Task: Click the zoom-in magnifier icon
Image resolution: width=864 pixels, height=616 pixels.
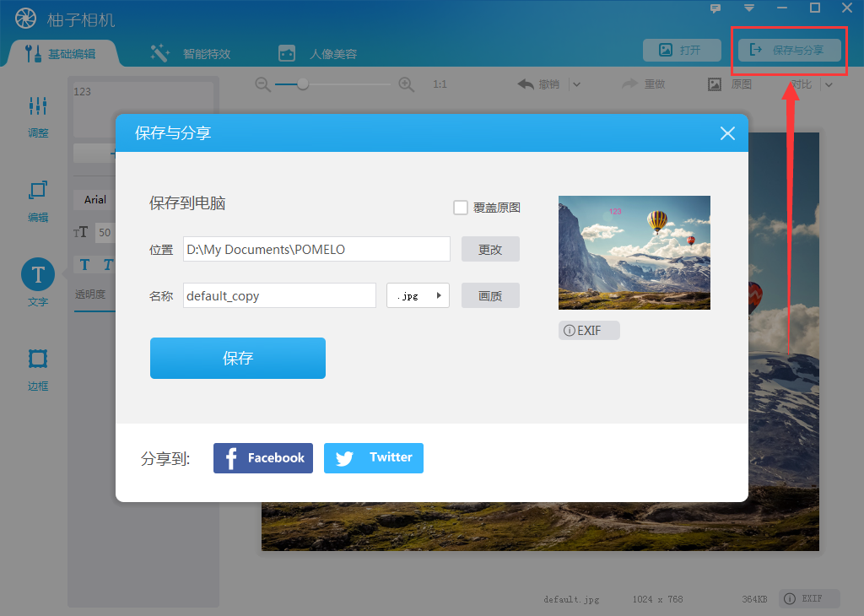Action: coord(406,84)
